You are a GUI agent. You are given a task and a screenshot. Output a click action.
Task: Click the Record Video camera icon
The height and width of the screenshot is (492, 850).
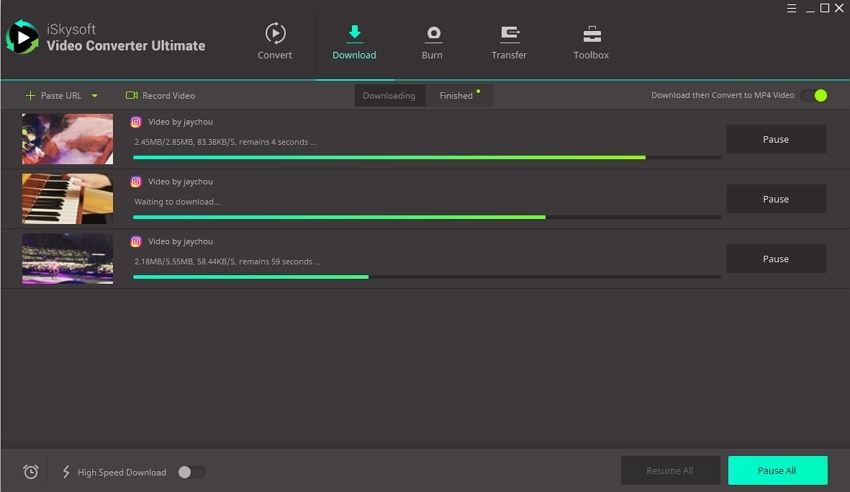point(131,96)
